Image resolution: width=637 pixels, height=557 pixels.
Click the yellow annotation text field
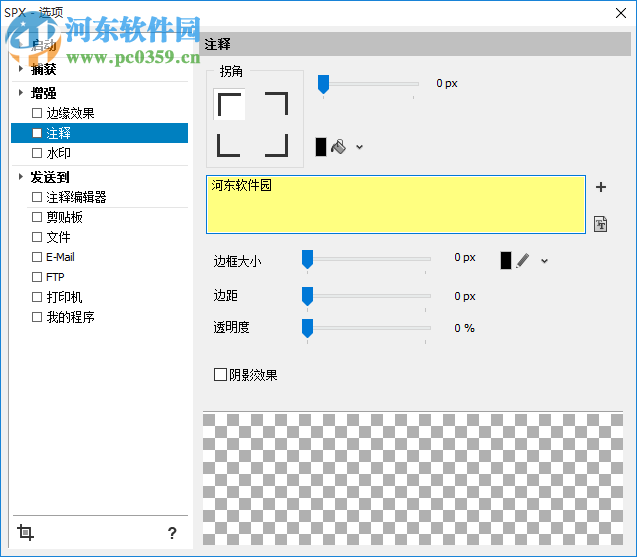pyautogui.click(x=396, y=204)
